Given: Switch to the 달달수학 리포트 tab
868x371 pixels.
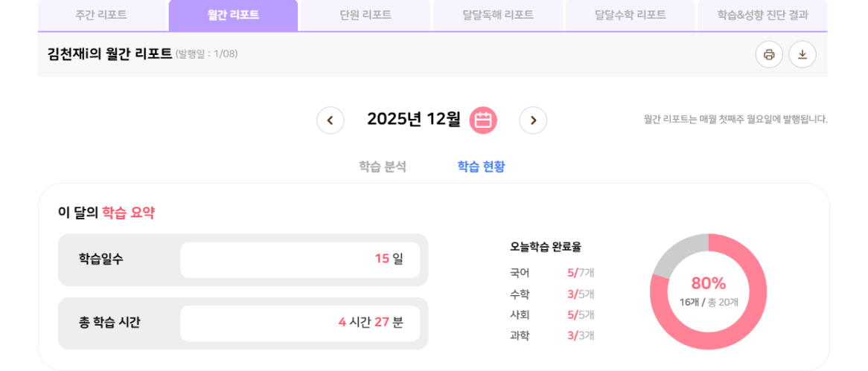Looking at the screenshot, I should tap(630, 15).
